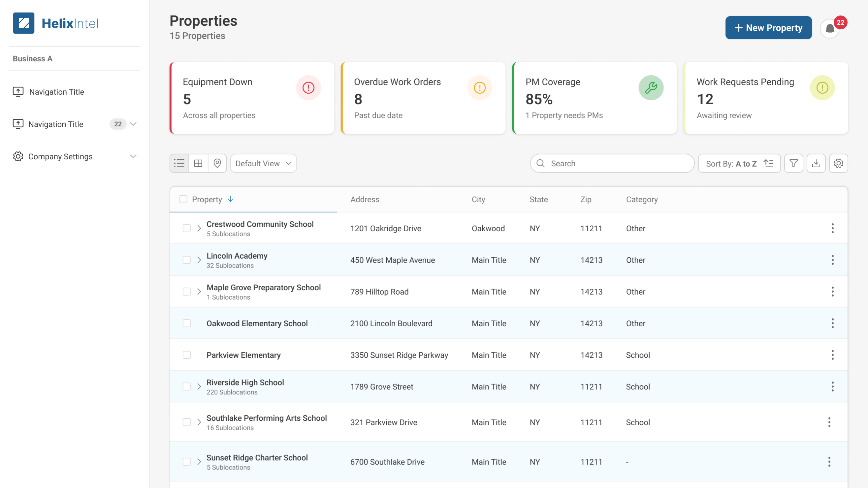Expand the Company Settings chevron
Viewport: 868px width, 488px height.
[x=133, y=156]
